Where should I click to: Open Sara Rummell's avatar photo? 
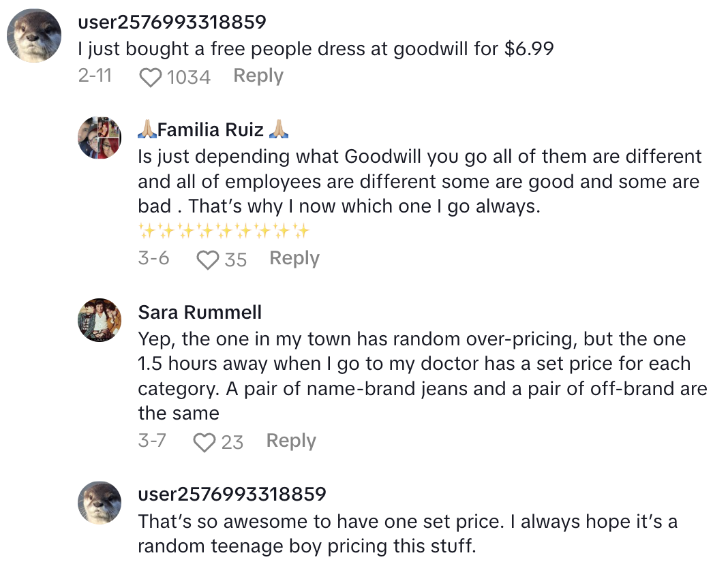(100, 320)
